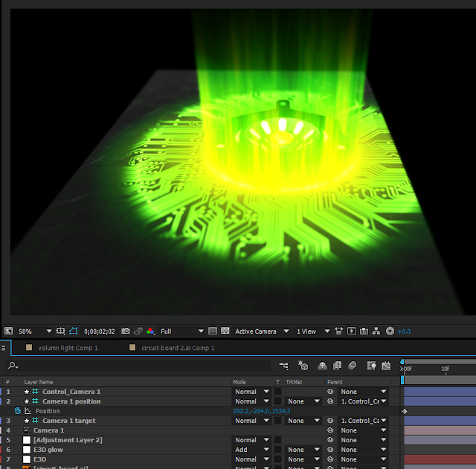Image resolution: width=476 pixels, height=469 pixels.
Task: Click the TrkMat column header
Action: point(294,382)
